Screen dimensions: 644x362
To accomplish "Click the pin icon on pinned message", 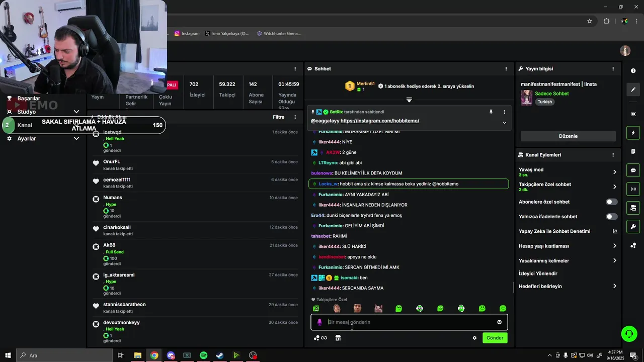I will (x=491, y=112).
